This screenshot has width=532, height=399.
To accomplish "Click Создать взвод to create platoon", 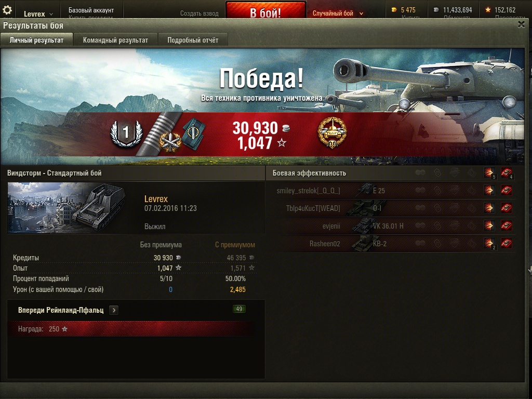I will (199, 13).
